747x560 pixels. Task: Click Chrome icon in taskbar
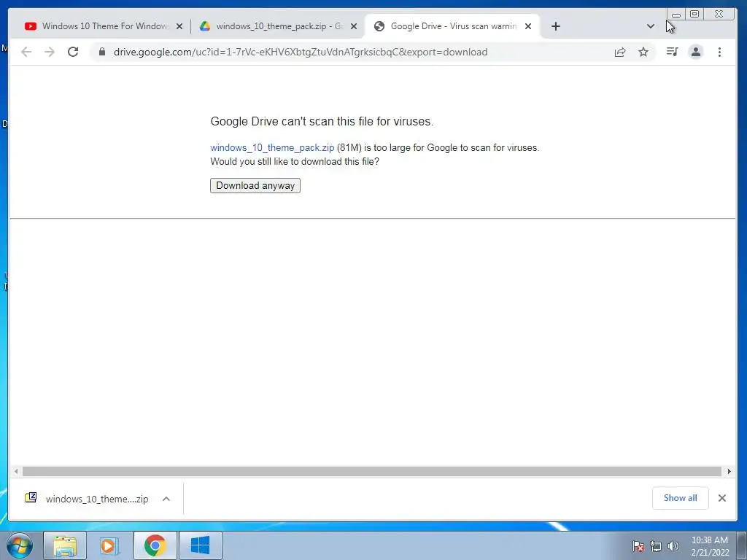[155, 545]
